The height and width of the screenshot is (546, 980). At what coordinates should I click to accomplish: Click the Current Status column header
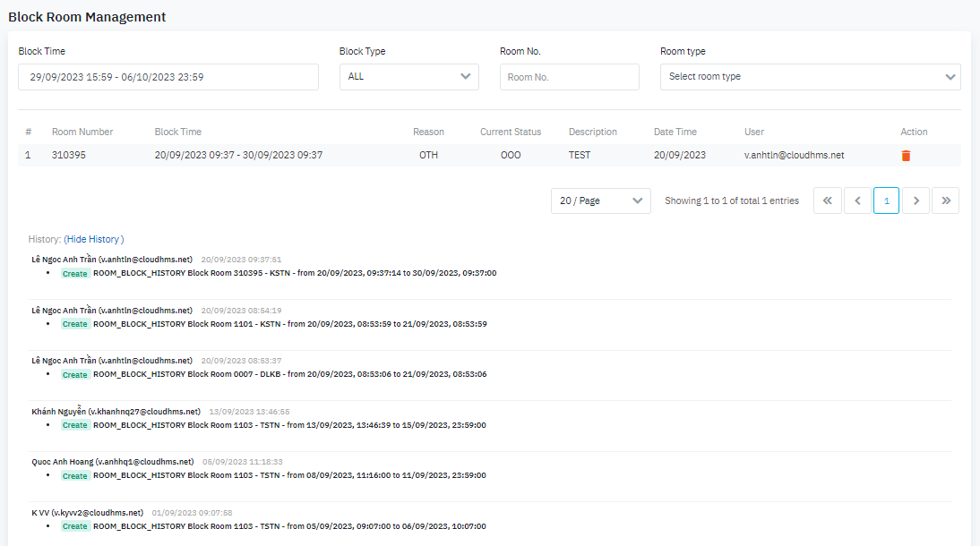point(511,132)
